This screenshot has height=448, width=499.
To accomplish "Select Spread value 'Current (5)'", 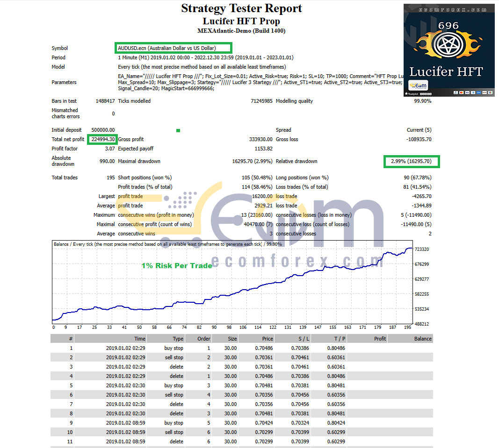I will (419, 130).
